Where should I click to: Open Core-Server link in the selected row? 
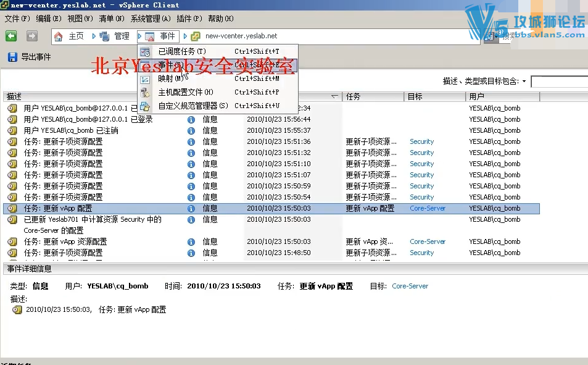click(x=428, y=208)
